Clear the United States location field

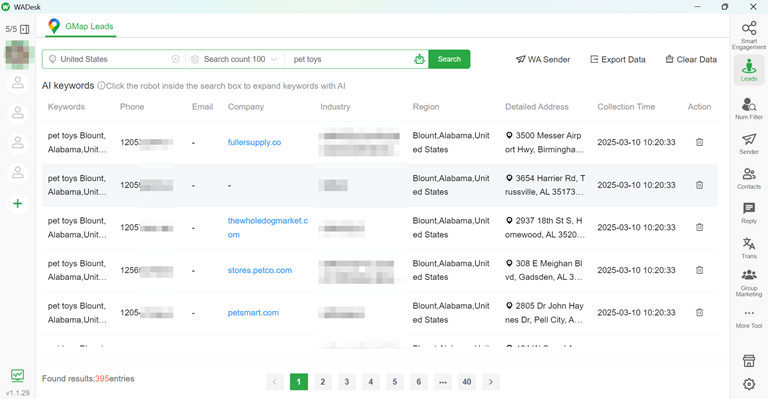[175, 59]
